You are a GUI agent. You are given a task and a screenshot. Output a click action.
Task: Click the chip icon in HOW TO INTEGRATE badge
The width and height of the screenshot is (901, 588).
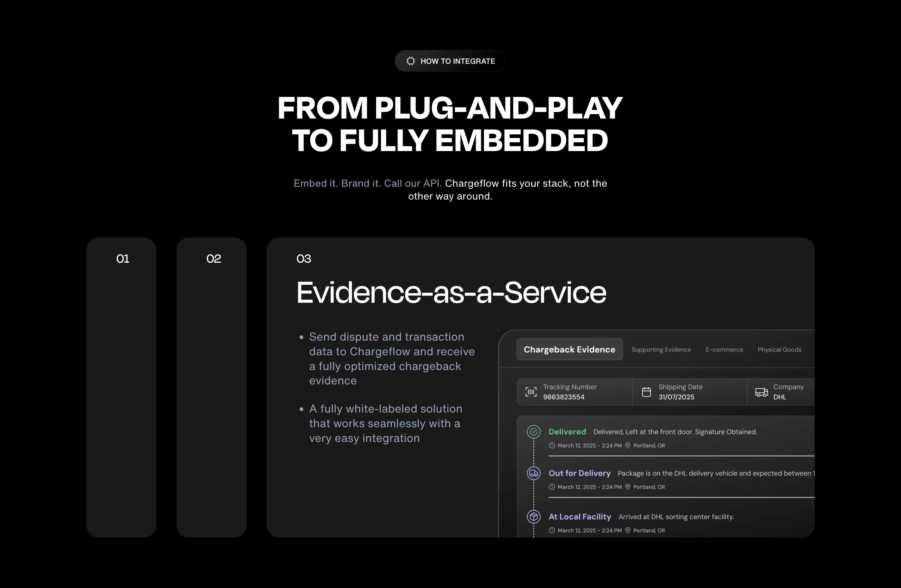[x=411, y=61]
